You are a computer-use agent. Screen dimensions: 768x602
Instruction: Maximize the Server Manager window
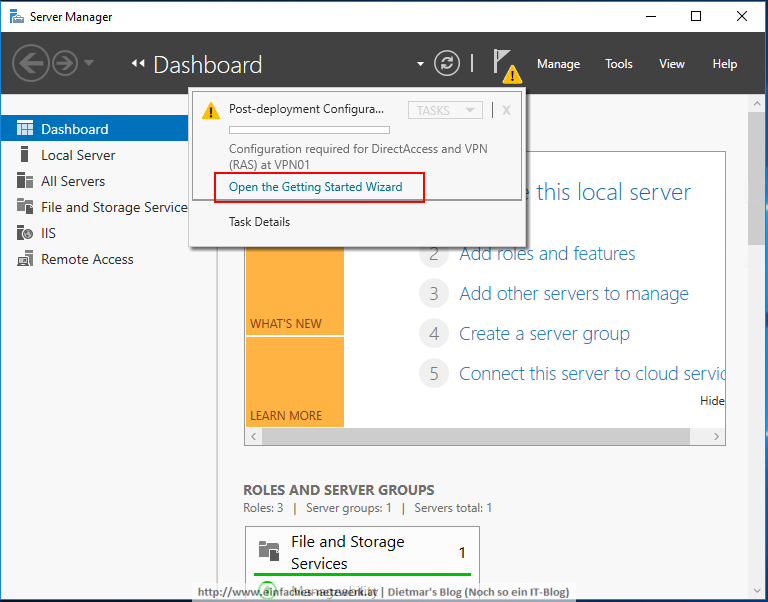click(x=696, y=16)
